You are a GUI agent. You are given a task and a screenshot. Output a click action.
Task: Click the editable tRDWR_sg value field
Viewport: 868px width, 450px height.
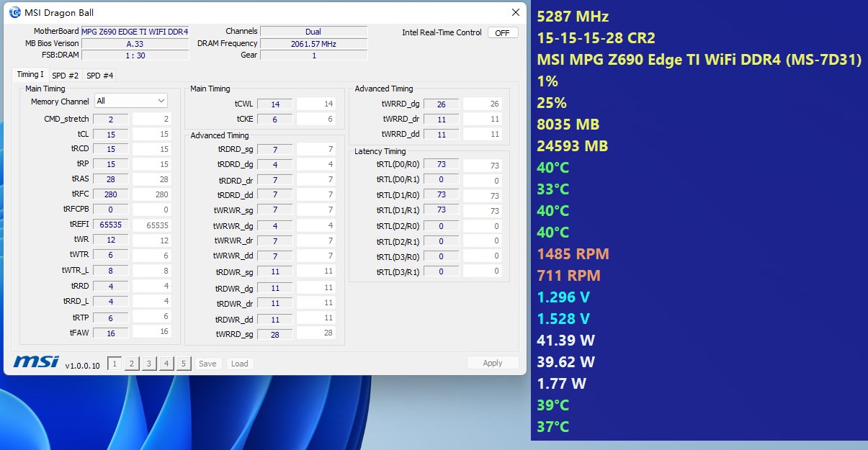coord(316,271)
